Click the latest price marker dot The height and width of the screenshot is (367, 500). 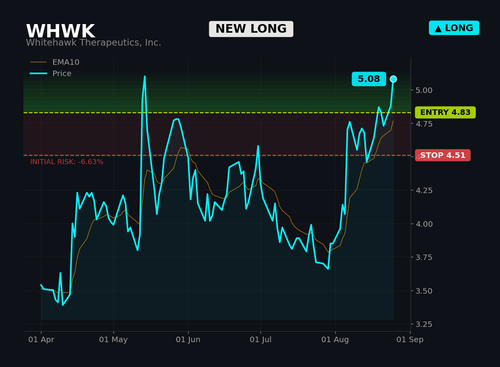tap(393, 79)
